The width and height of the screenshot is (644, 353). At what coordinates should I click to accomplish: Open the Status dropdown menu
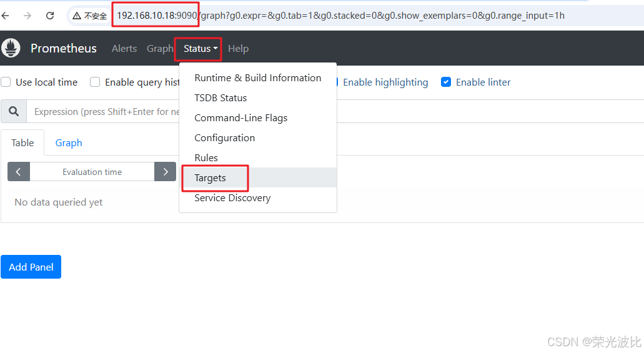click(x=201, y=49)
